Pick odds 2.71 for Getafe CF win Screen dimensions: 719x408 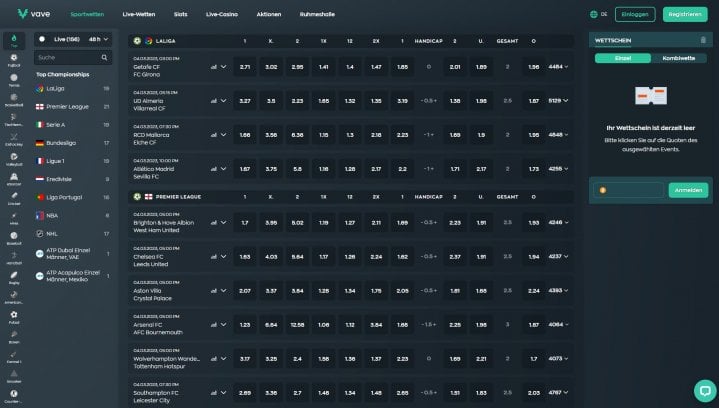click(245, 66)
